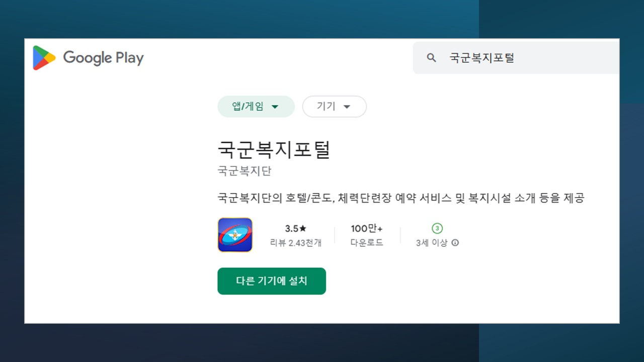Viewport: 644px width, 362px height.
Task: Open the 리뷰 2.43천개 review count
Action: pyautogui.click(x=295, y=243)
